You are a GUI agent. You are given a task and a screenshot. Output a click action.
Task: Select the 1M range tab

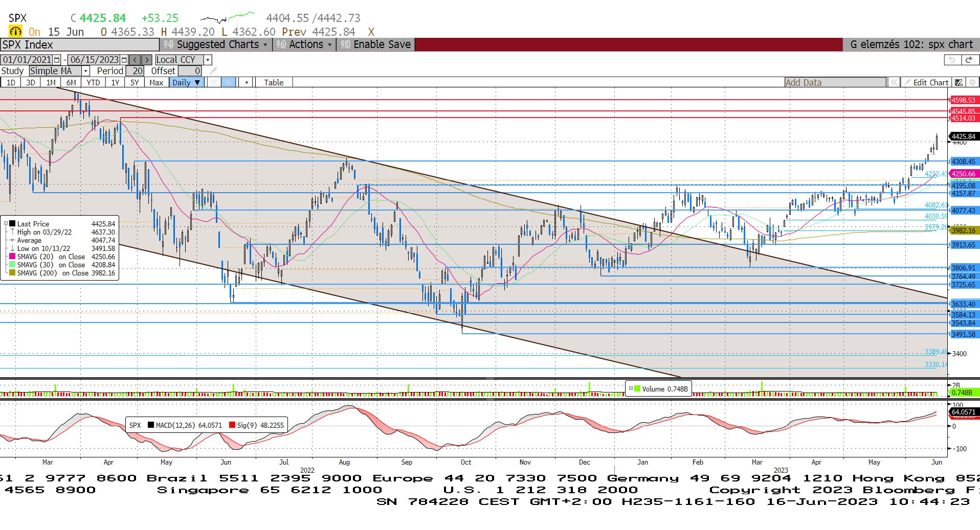coord(51,82)
